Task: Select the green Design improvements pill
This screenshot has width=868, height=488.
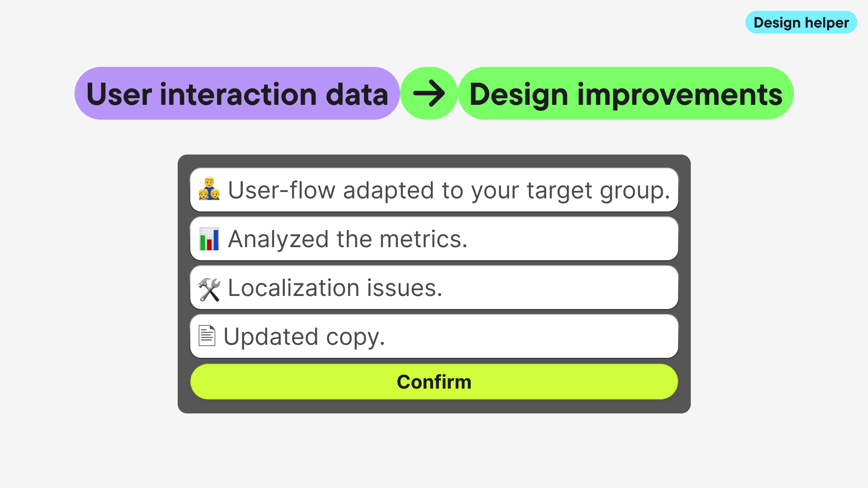Action: point(626,94)
